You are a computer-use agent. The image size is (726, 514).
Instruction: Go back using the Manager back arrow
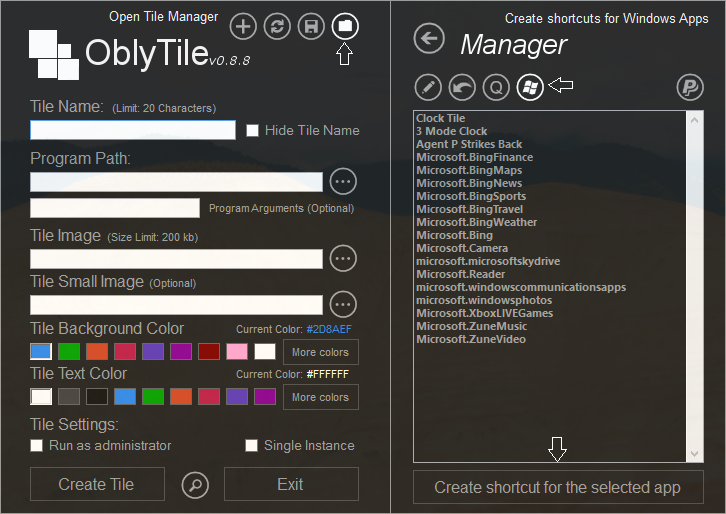[429, 40]
